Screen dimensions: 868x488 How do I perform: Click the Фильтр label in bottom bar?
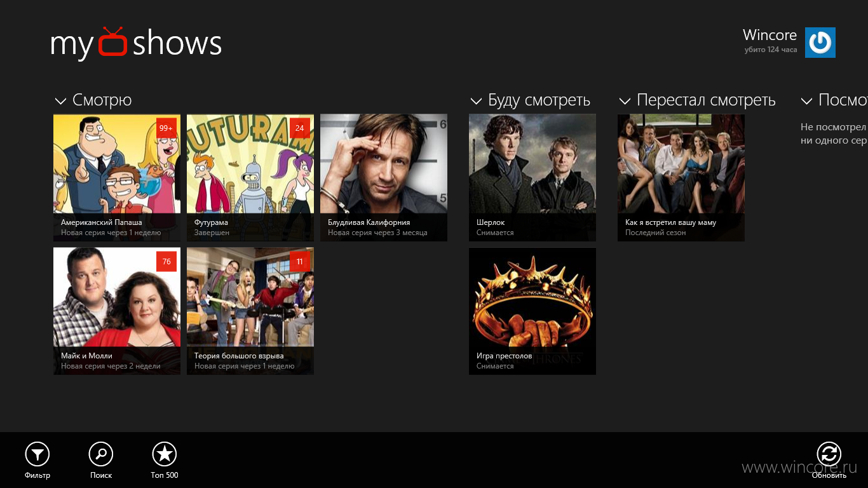pos(37,475)
